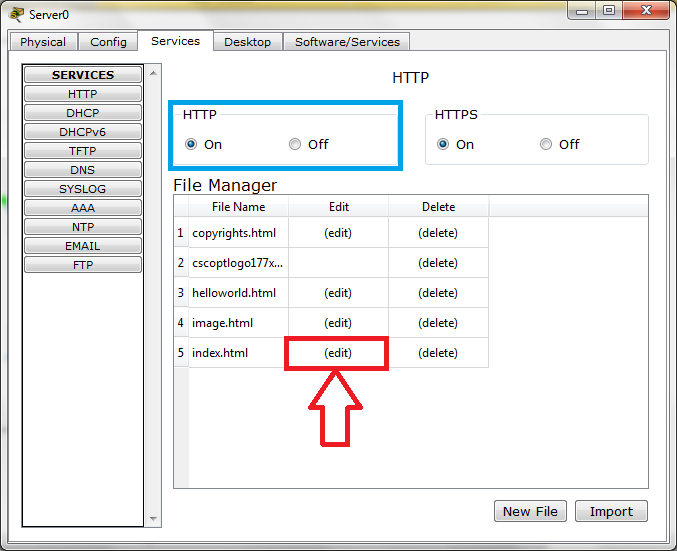Open the FTP service
Image resolution: width=677 pixels, height=551 pixels.
(83, 265)
